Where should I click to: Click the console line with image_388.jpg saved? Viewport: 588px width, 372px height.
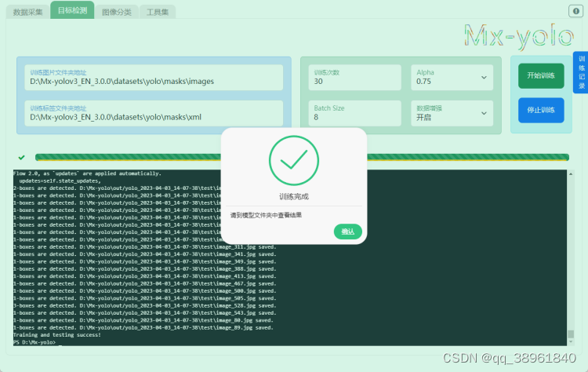coord(145,268)
